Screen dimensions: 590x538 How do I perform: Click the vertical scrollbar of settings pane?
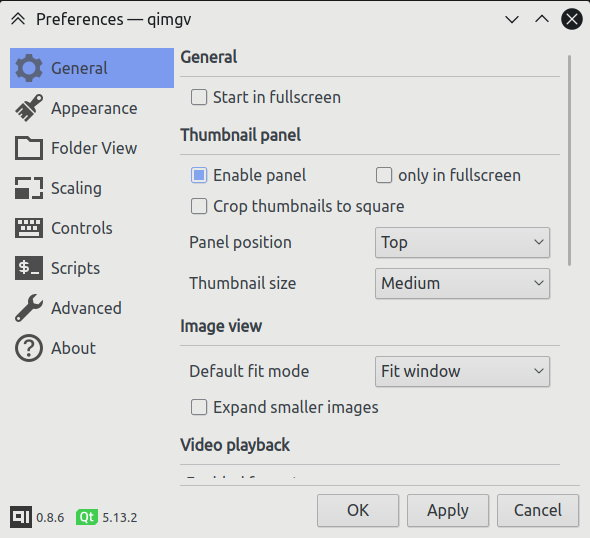click(x=570, y=161)
